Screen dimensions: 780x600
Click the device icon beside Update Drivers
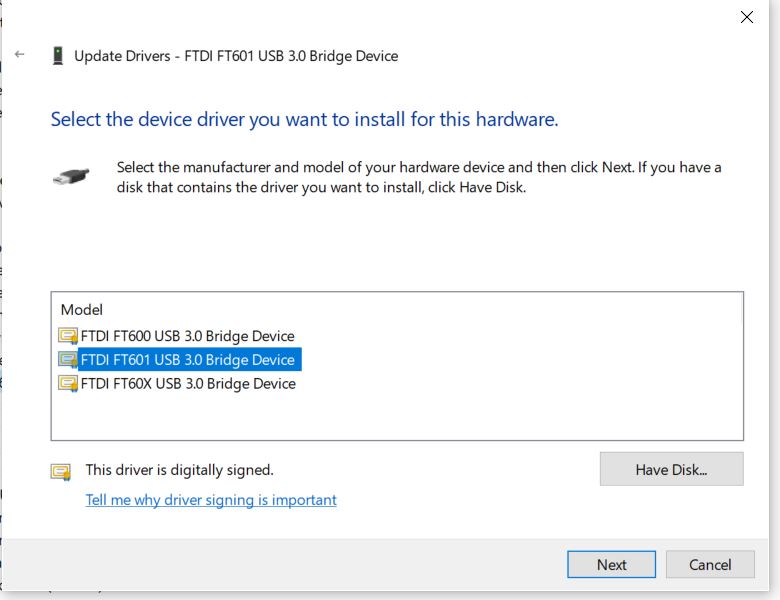click(58, 56)
